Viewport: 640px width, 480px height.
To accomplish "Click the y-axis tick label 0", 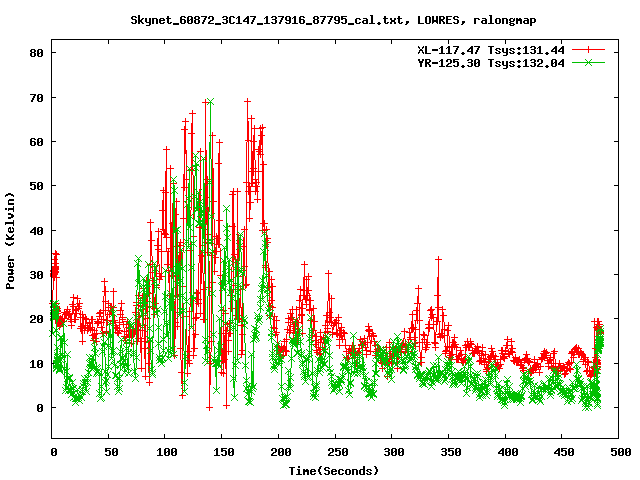I will 40,408.
